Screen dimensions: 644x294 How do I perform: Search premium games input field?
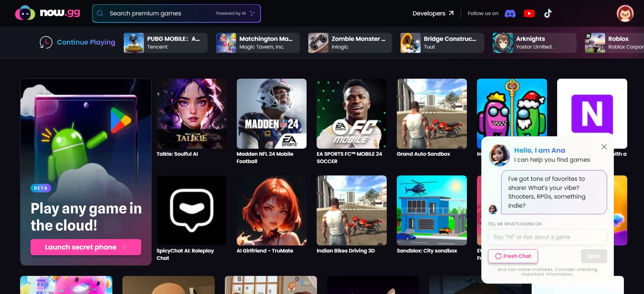point(176,13)
